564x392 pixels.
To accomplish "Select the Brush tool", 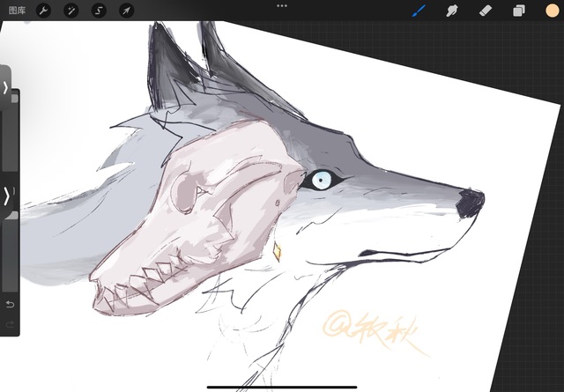I will point(419,11).
